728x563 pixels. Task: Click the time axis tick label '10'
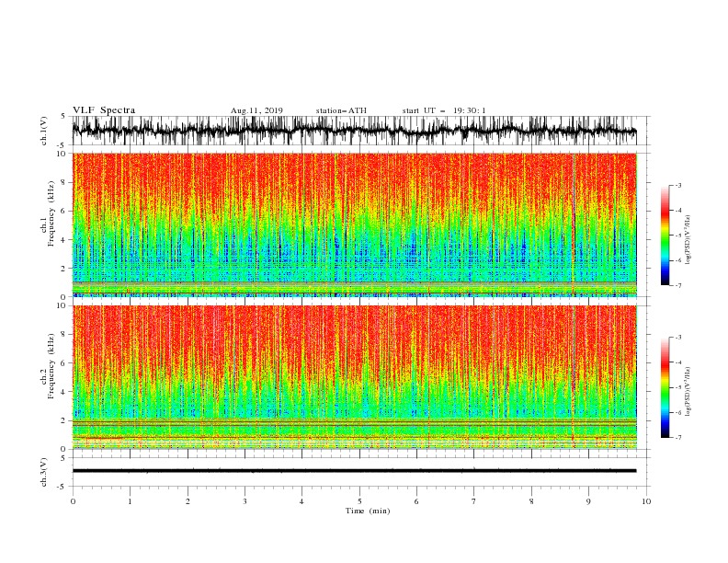646,501
